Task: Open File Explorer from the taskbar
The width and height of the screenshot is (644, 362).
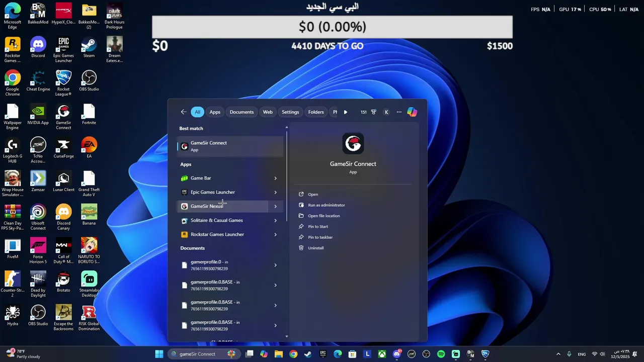Action: click(279, 354)
